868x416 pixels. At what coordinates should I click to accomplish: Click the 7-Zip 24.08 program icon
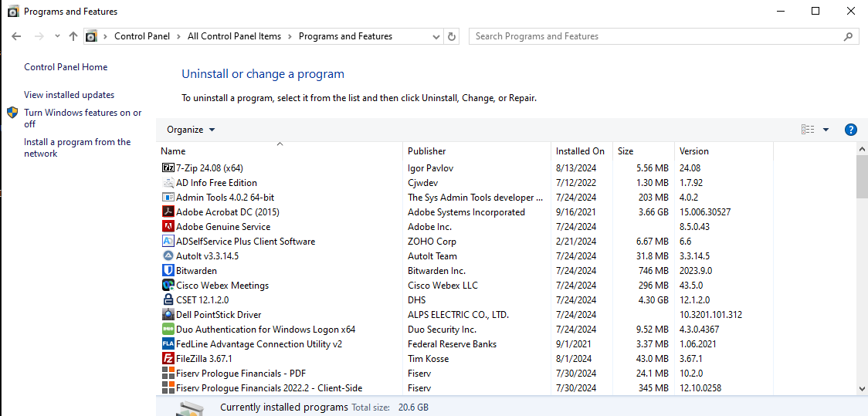(x=168, y=167)
